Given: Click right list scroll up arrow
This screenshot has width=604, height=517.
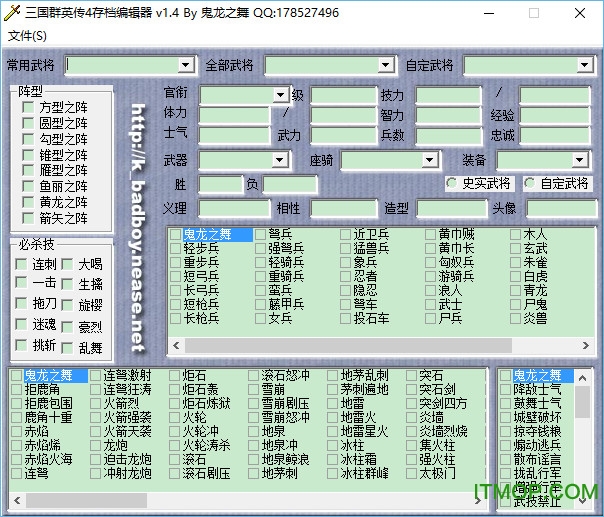Looking at the screenshot, I should click(582, 378).
